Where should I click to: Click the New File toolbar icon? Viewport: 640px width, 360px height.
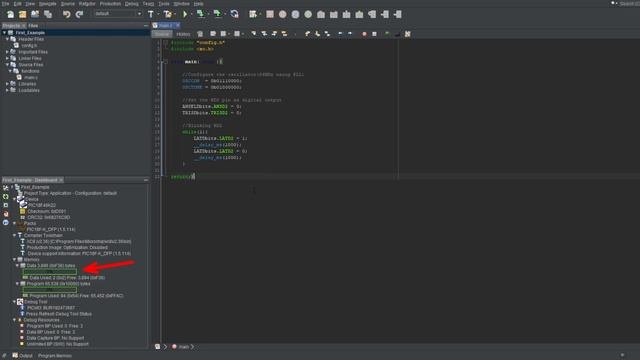[10, 14]
